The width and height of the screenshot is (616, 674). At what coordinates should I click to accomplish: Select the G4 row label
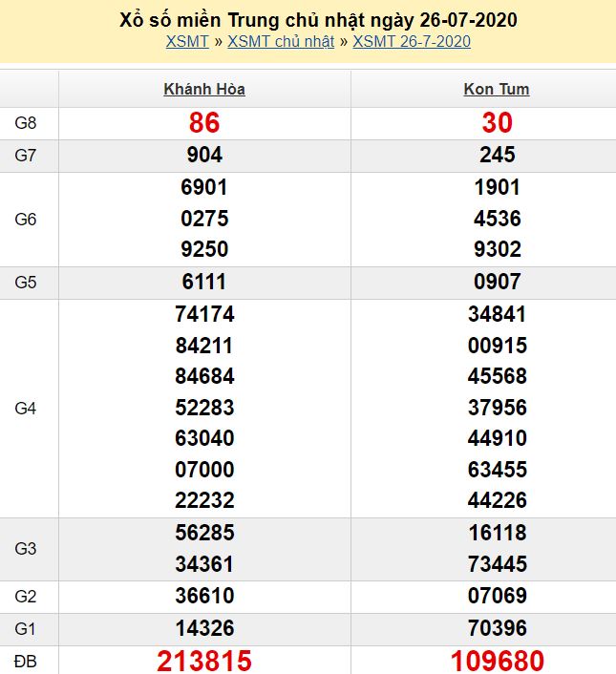pyautogui.click(x=27, y=408)
